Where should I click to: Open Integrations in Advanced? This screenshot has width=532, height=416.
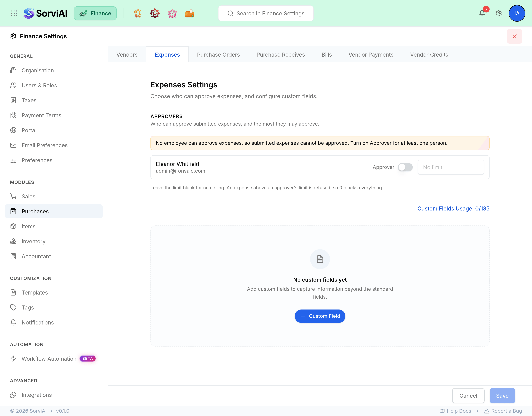(54, 395)
